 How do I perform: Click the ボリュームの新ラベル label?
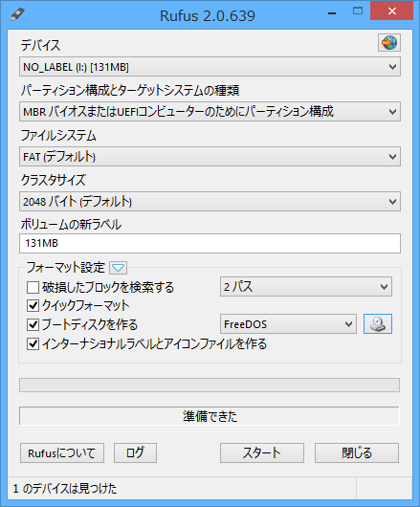(71, 225)
